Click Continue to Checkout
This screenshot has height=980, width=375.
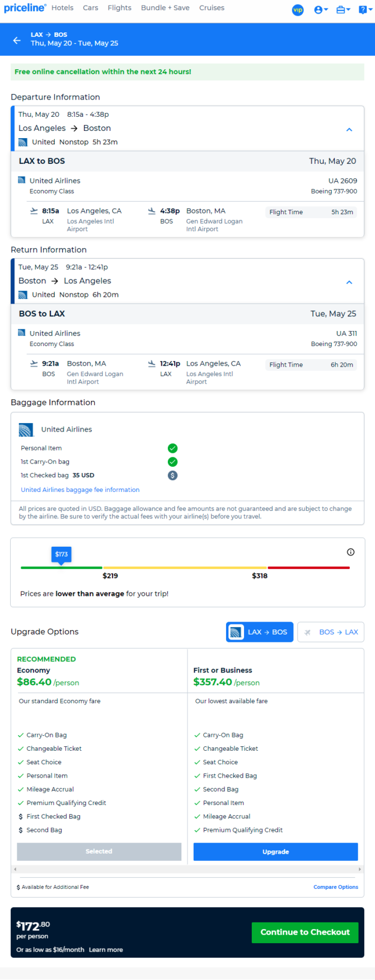click(x=305, y=932)
